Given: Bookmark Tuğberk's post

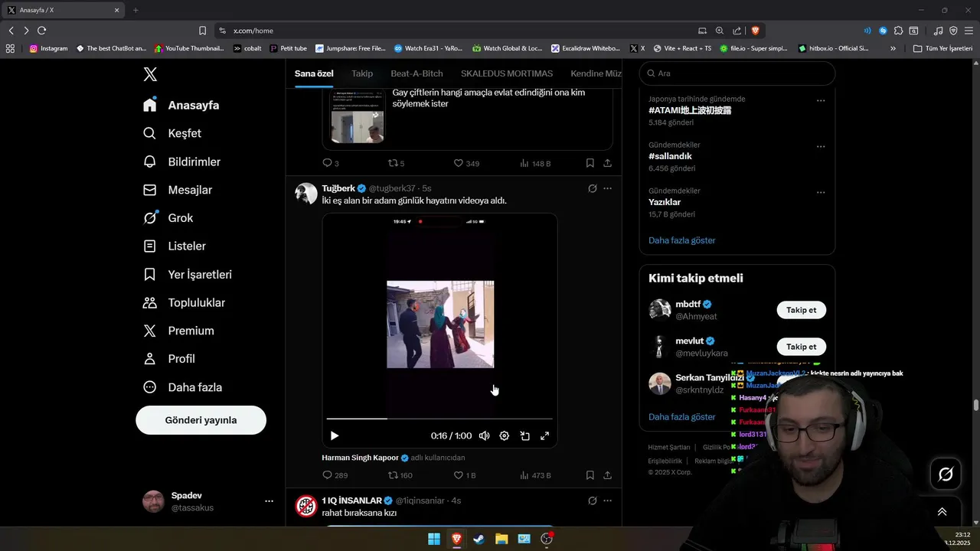Looking at the screenshot, I should click(590, 475).
